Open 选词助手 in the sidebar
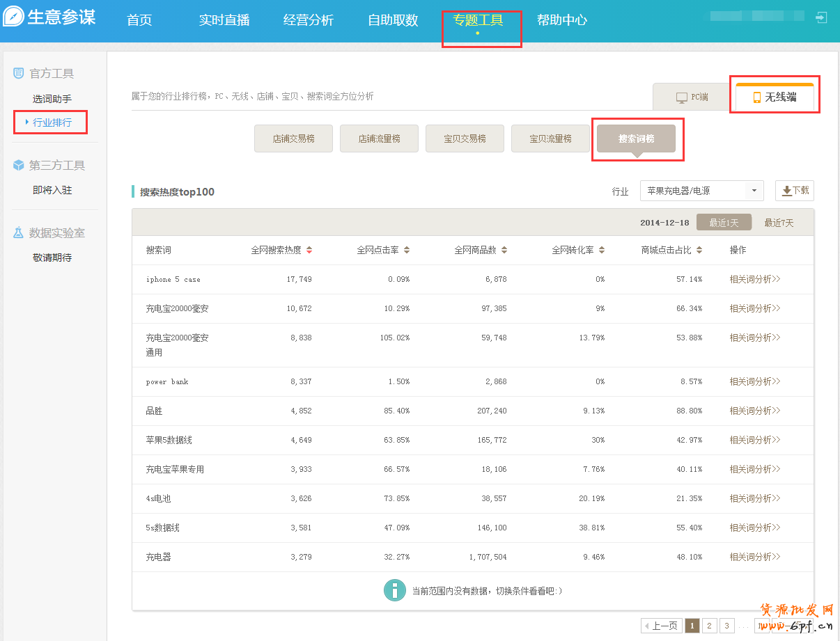Screen dimensions: 840x641 click(52, 99)
